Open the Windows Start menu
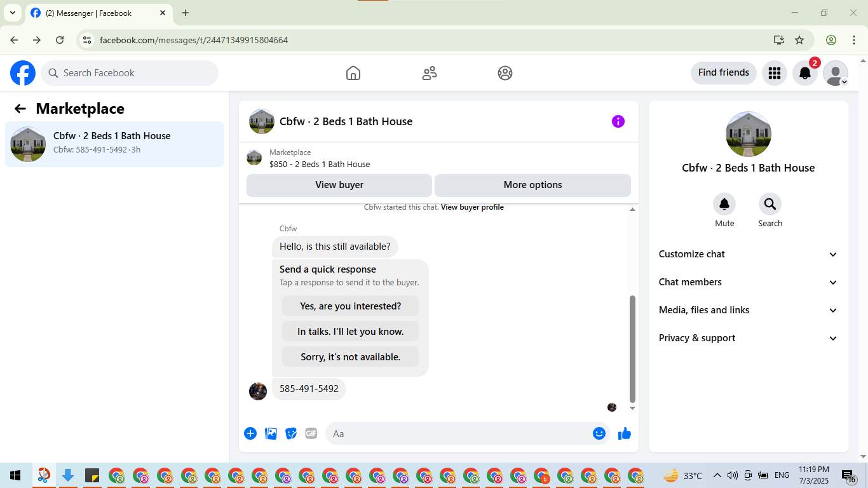The height and width of the screenshot is (488, 868). pyautogui.click(x=15, y=475)
